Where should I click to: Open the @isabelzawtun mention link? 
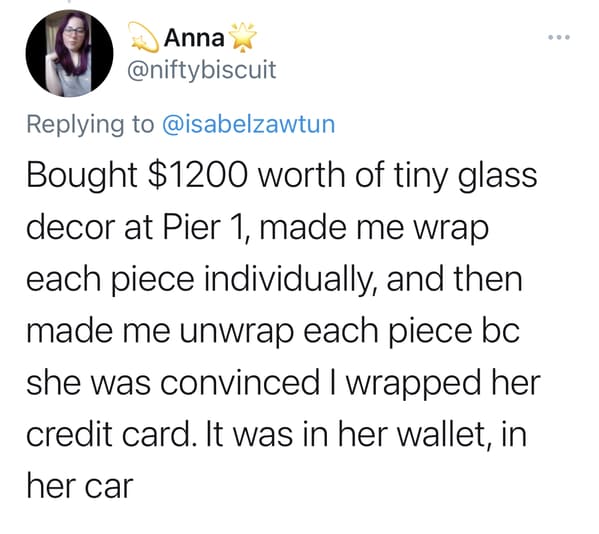[x=249, y=124]
